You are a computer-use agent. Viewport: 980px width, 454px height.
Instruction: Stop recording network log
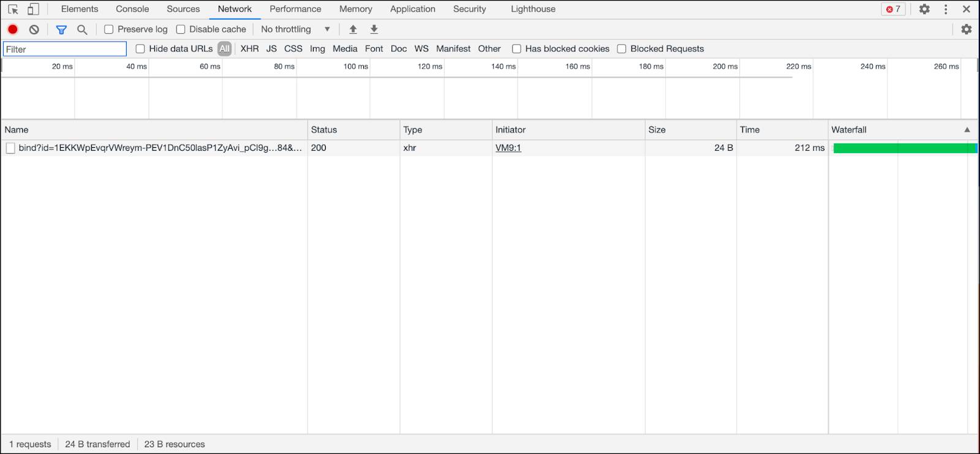click(x=13, y=29)
